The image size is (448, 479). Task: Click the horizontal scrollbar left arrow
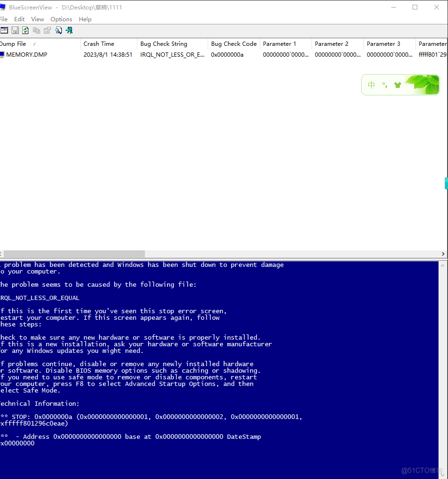pyautogui.click(x=1, y=254)
